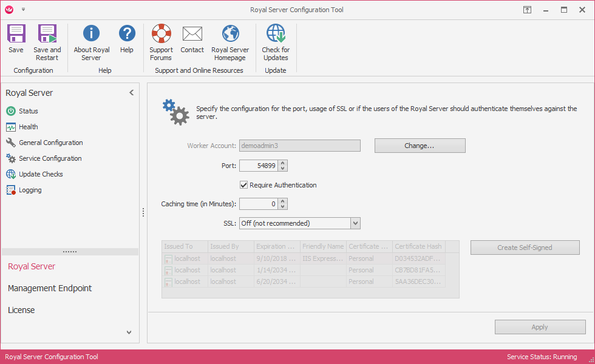Image resolution: width=595 pixels, height=364 pixels.
Task: Click Create Self-Signed button
Action: 525,248
